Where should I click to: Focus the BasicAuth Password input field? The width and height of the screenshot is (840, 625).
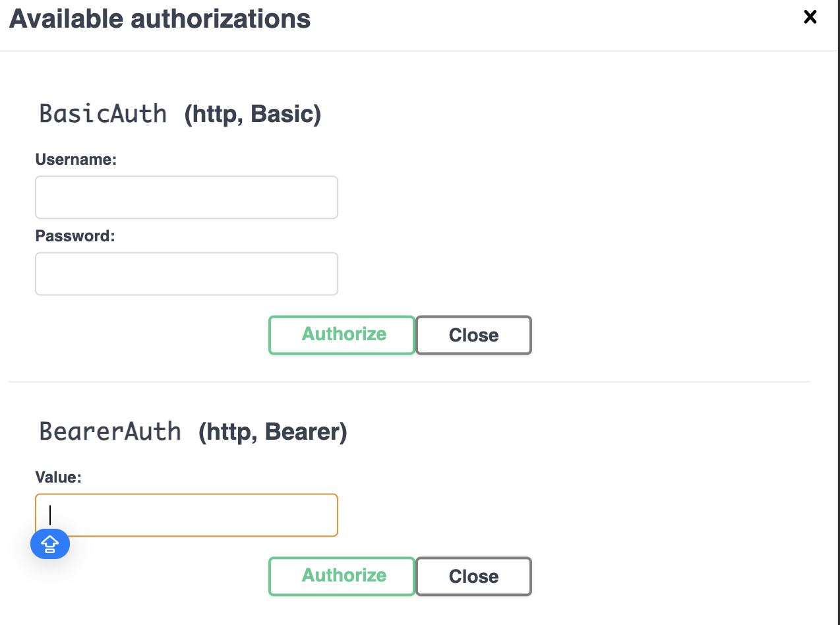point(187,274)
